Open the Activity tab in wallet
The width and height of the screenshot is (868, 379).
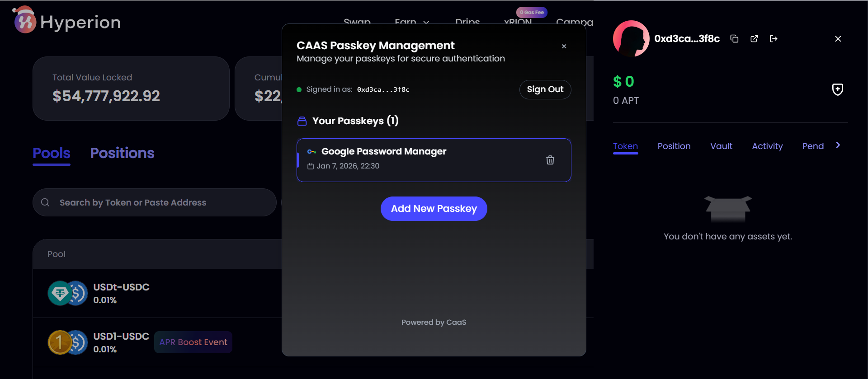[767, 146]
